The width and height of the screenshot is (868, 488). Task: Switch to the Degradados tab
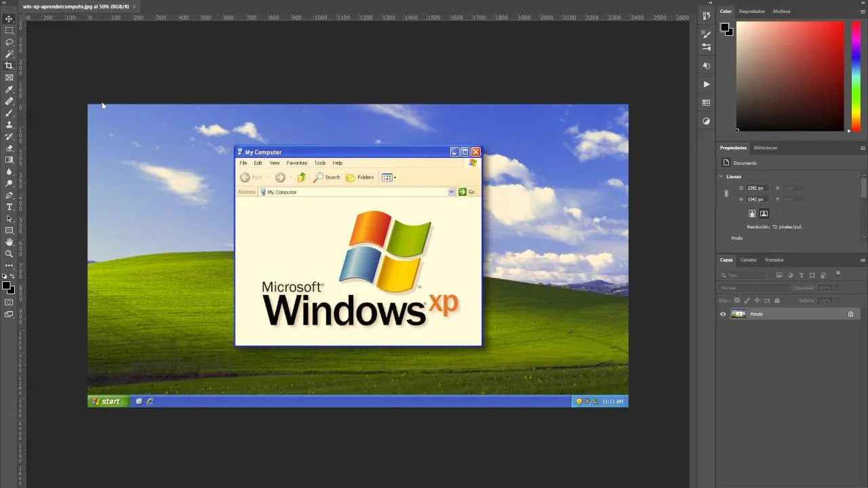point(751,12)
